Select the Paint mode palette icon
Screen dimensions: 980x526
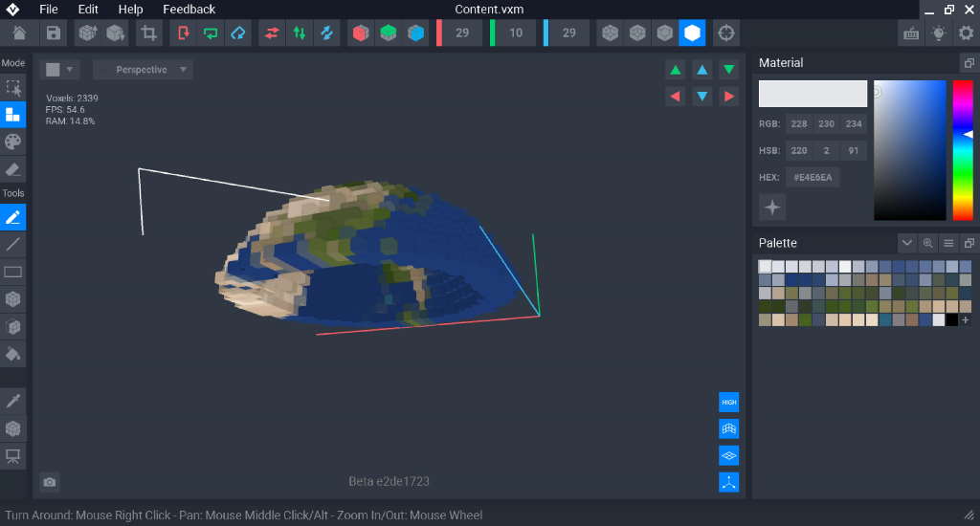point(12,142)
